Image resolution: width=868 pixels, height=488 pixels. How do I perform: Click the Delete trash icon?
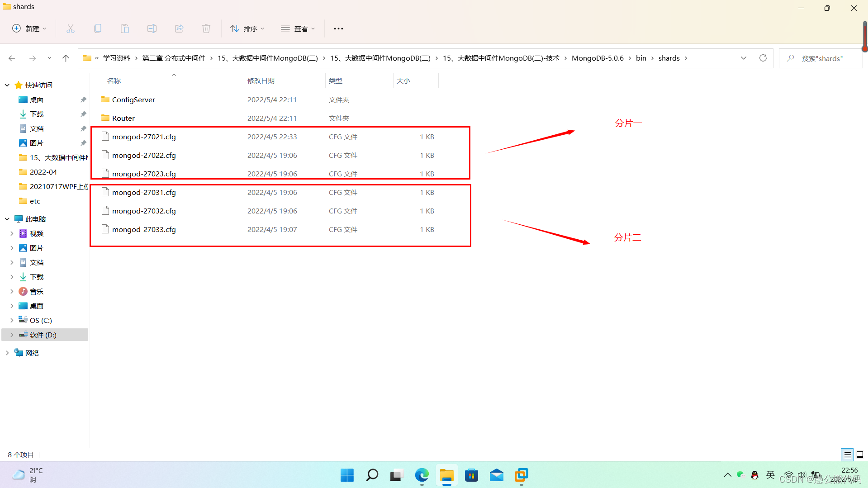[206, 28]
